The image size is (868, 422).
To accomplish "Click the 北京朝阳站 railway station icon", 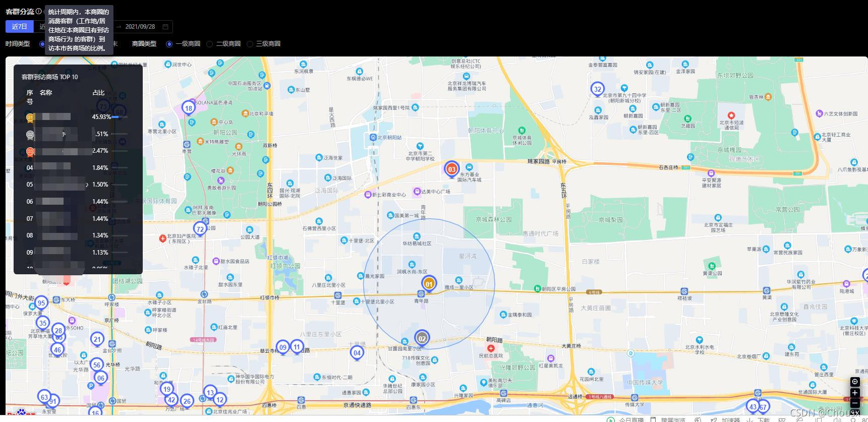I will point(373,137).
